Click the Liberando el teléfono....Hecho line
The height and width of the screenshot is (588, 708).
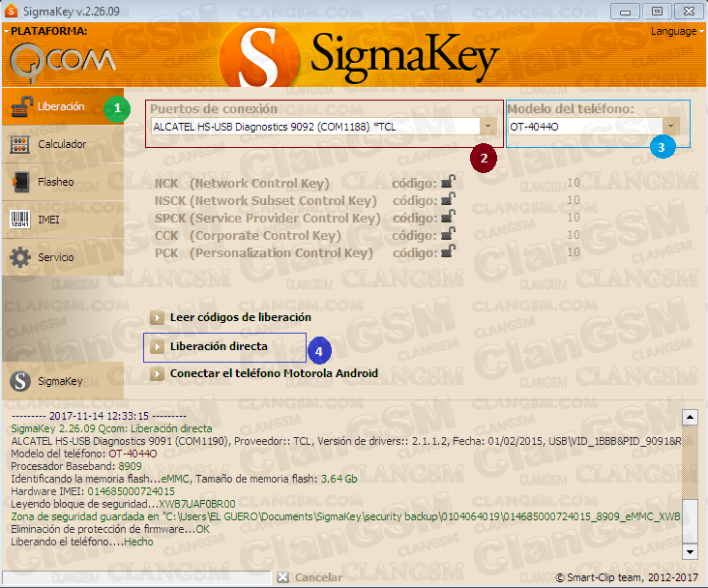[82, 542]
